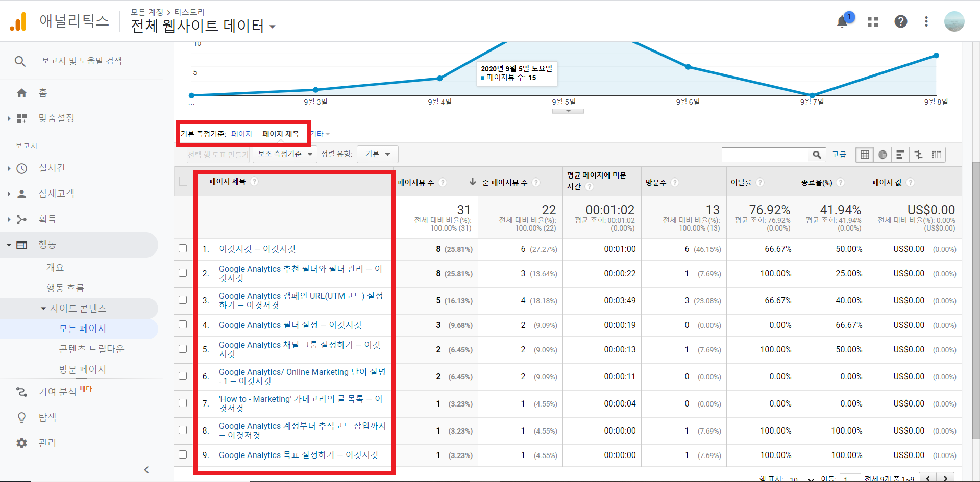Collapse the 사이트 콘텐츠 submenu
980x482 pixels.
pos(43,309)
